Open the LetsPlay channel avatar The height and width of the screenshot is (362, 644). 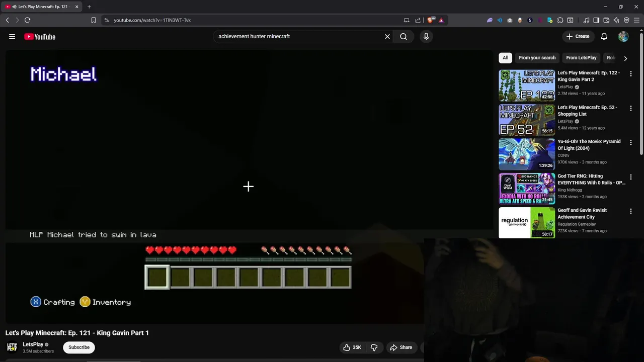pos(12,347)
